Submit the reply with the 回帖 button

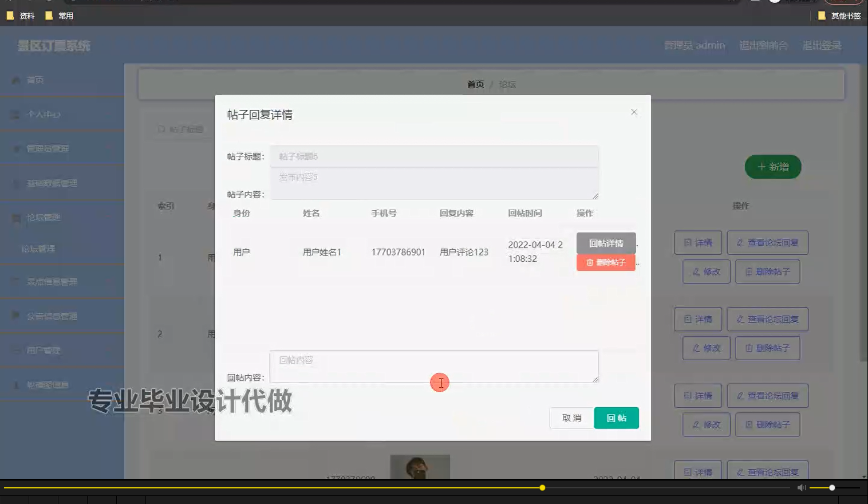click(x=616, y=418)
